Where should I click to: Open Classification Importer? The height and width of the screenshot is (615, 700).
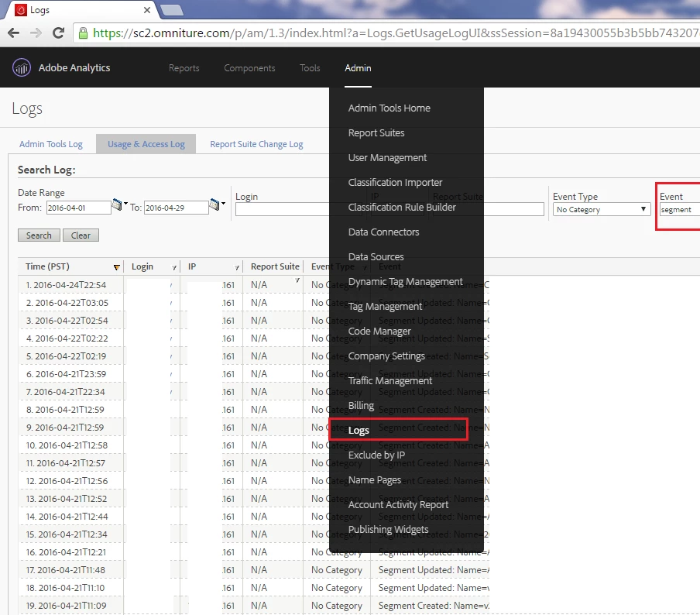click(x=395, y=183)
